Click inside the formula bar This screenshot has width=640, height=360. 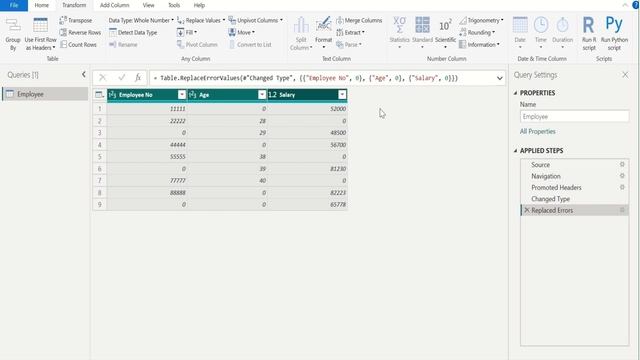pos(322,78)
